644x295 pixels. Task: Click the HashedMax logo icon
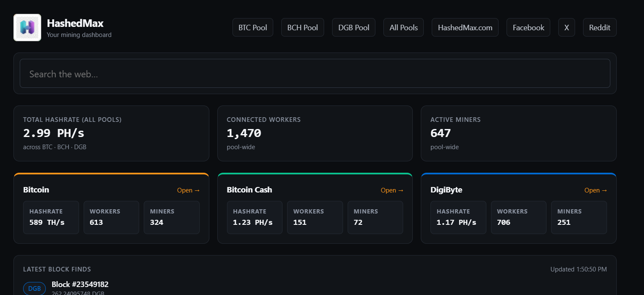(x=27, y=27)
